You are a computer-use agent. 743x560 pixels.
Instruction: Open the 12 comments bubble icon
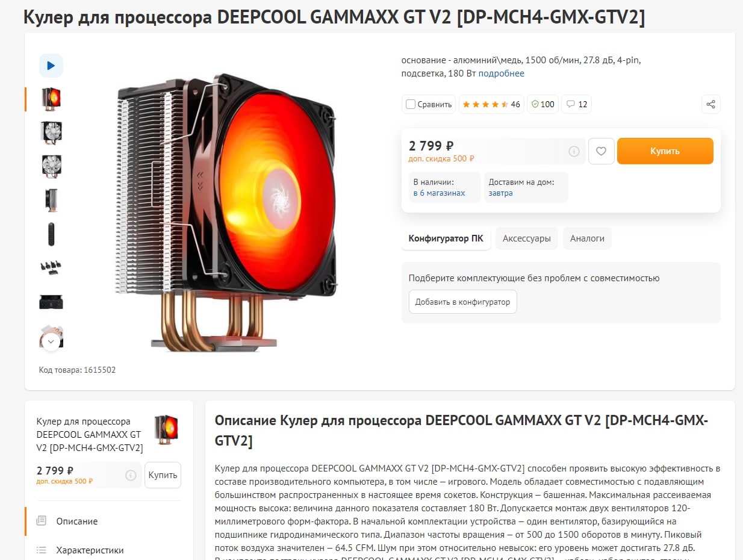577,104
